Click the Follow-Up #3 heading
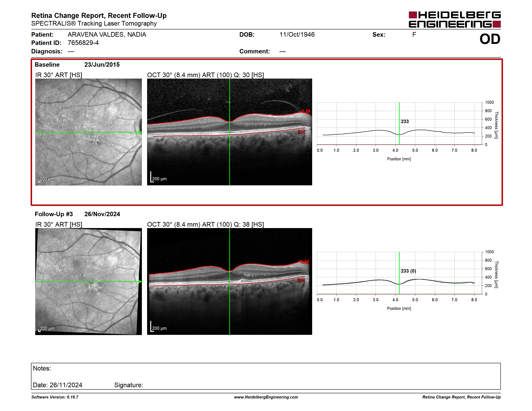Image resolution: width=532 pixels, height=411 pixels. [x=54, y=214]
